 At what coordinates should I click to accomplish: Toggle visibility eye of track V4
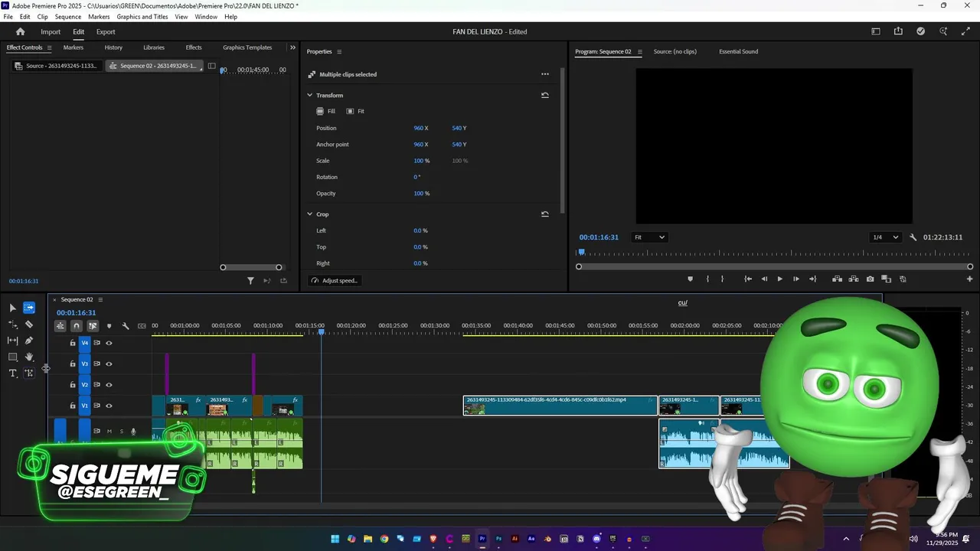pos(109,343)
